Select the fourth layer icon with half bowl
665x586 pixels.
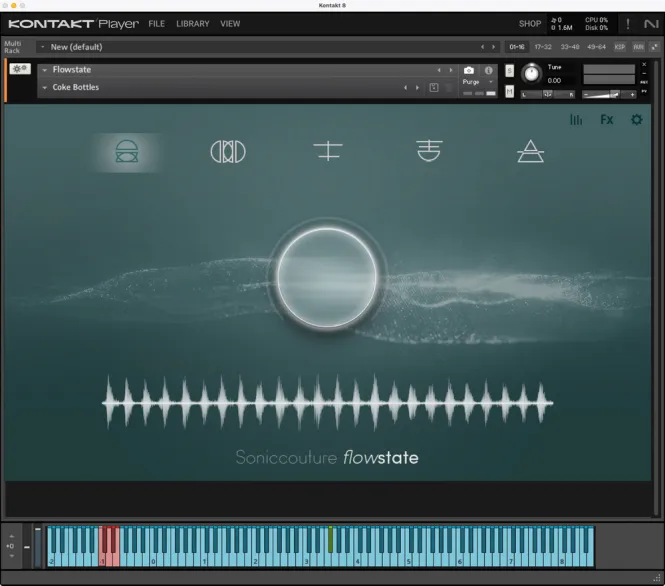[429, 151]
